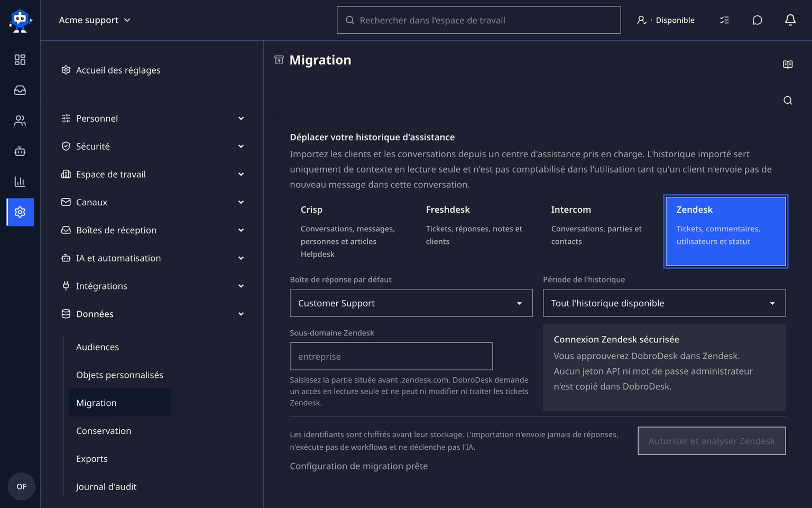The image size is (812, 508).
Task: Choose the Crisp migration source
Action: point(350,232)
